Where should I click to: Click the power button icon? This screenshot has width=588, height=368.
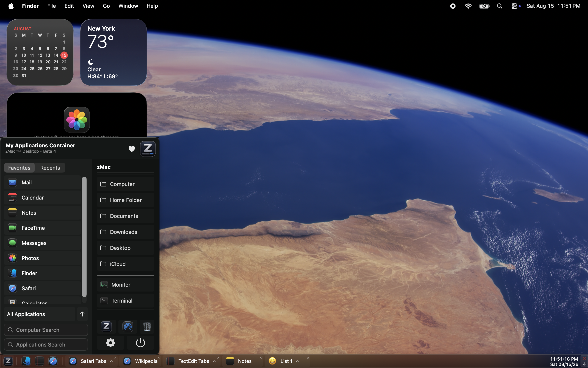(x=140, y=343)
